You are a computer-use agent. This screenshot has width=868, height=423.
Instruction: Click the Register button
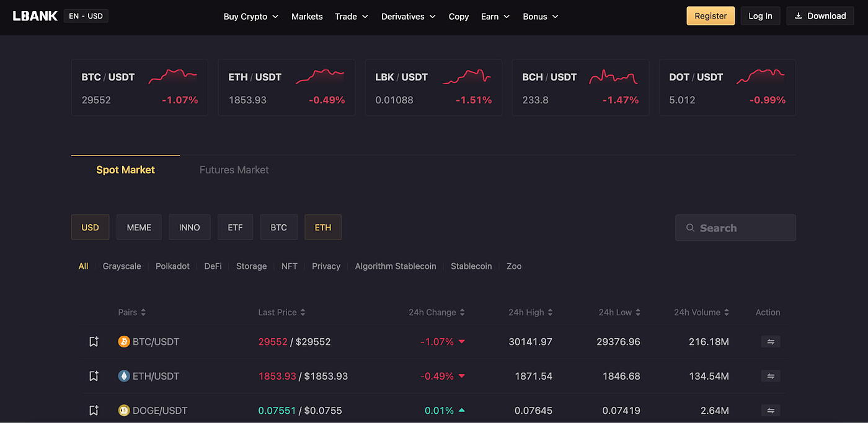tap(711, 15)
